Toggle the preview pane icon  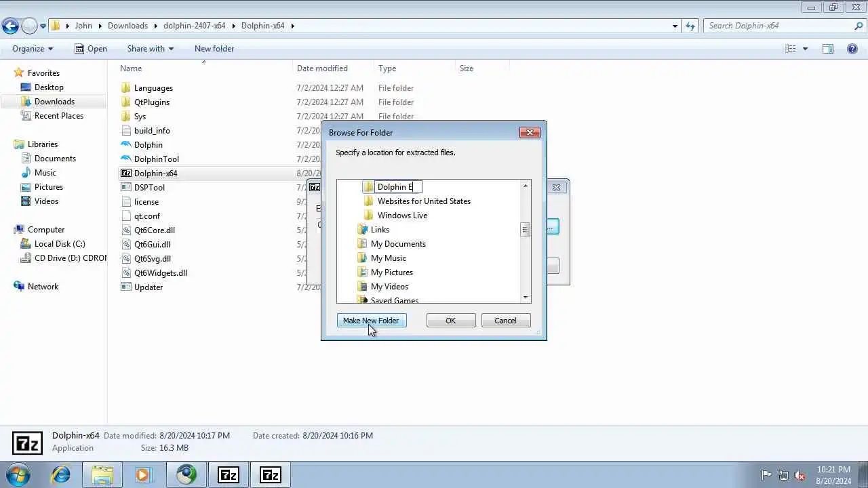coord(828,49)
